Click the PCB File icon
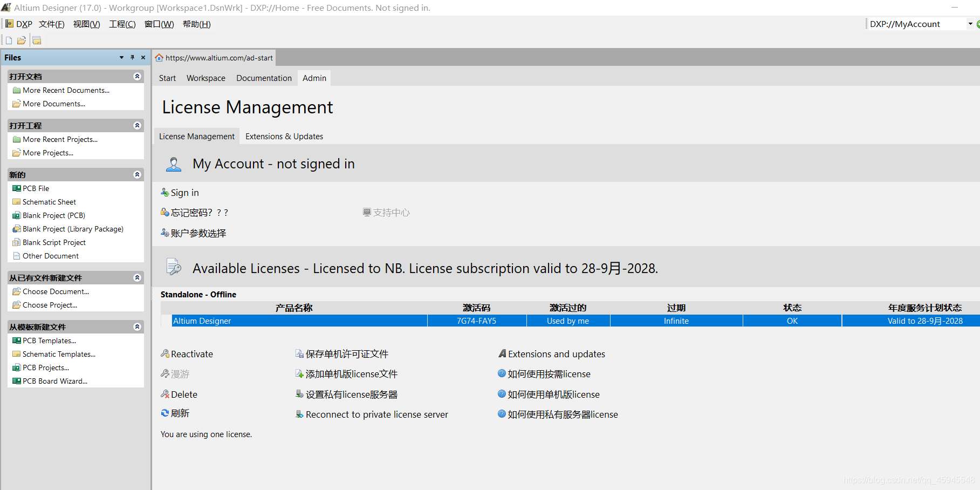 click(17, 188)
